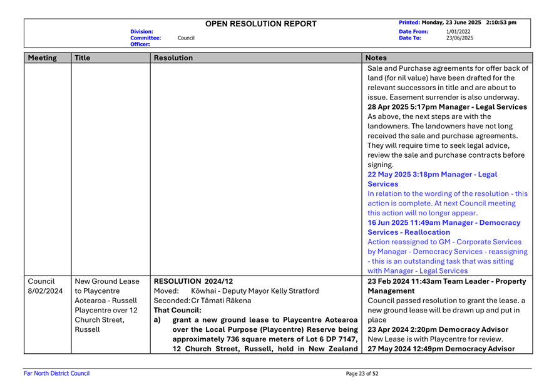Select the That Council: text
This screenshot has height=392, width=554.
point(177,311)
